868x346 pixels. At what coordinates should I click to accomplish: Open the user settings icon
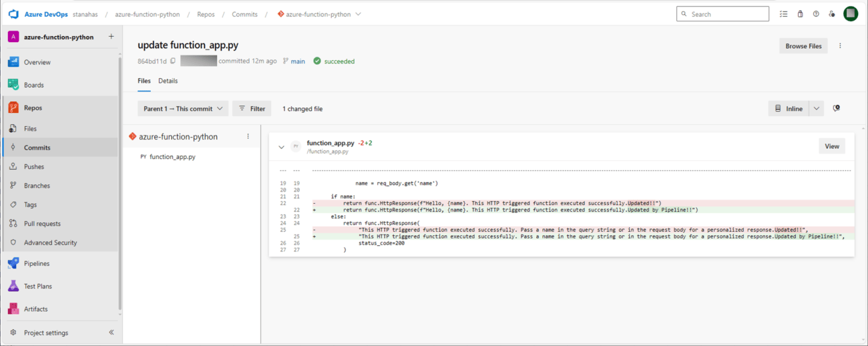coord(832,14)
